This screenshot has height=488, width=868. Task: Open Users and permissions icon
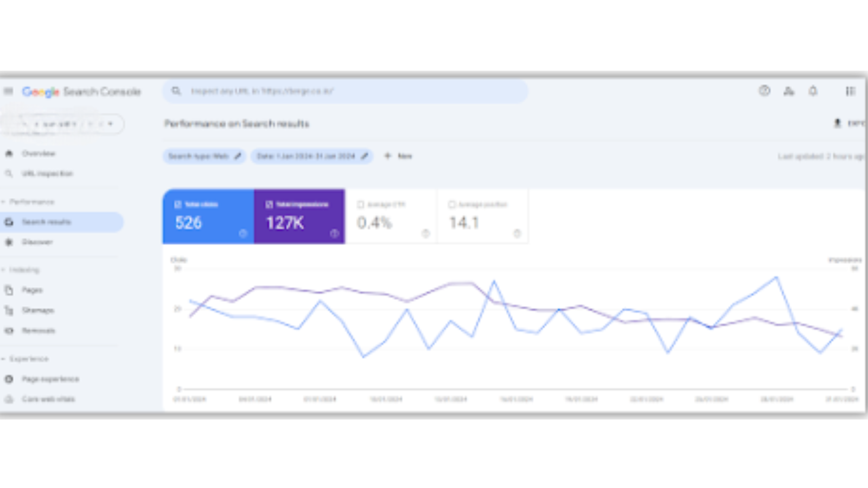(x=789, y=91)
